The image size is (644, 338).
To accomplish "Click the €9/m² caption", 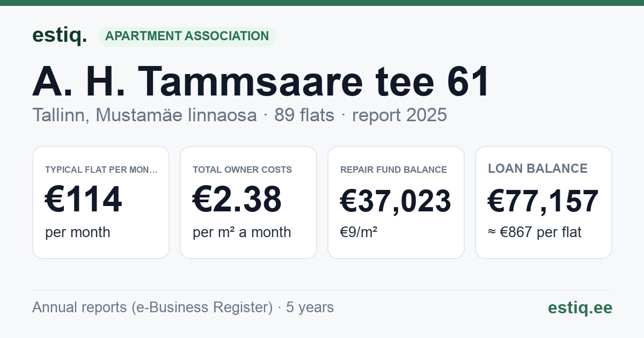I will [x=359, y=232].
